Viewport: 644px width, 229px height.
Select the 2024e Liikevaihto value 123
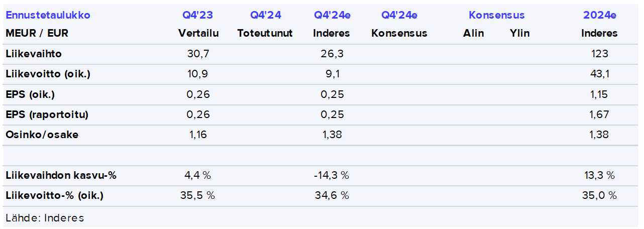599,54
